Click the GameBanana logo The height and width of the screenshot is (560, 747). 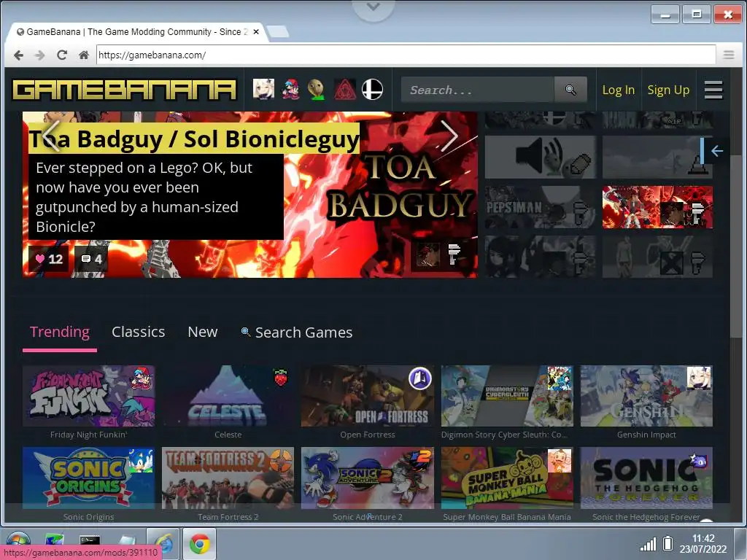(x=124, y=90)
